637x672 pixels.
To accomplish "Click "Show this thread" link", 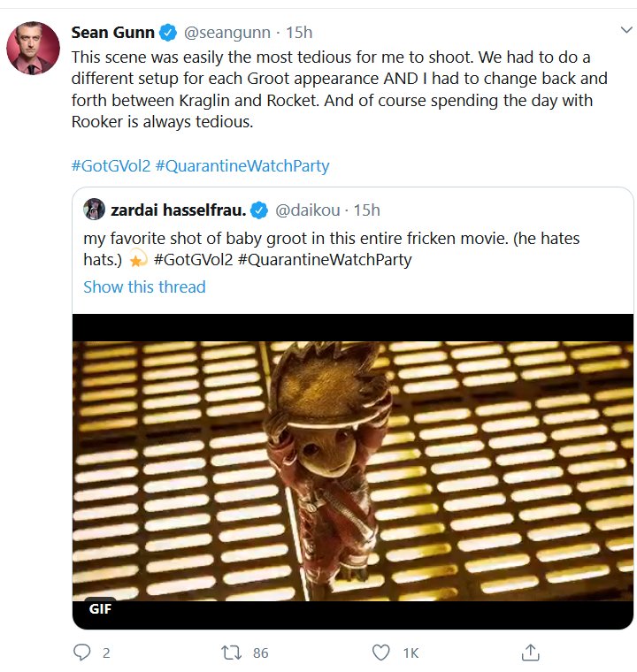I will pos(144,286).
